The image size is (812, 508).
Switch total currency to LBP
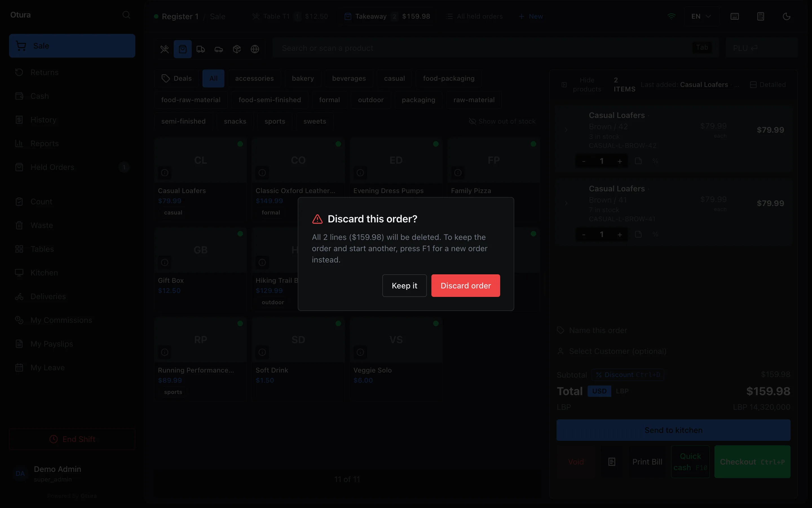[622, 391]
